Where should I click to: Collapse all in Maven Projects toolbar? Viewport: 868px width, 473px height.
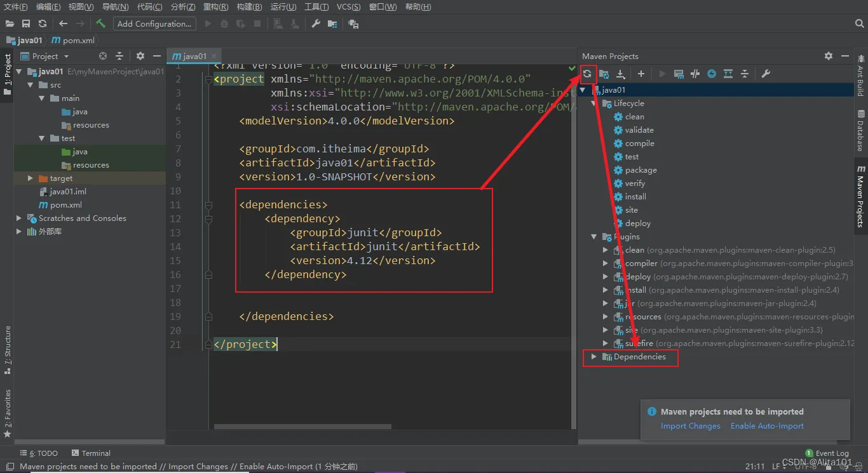coord(745,74)
